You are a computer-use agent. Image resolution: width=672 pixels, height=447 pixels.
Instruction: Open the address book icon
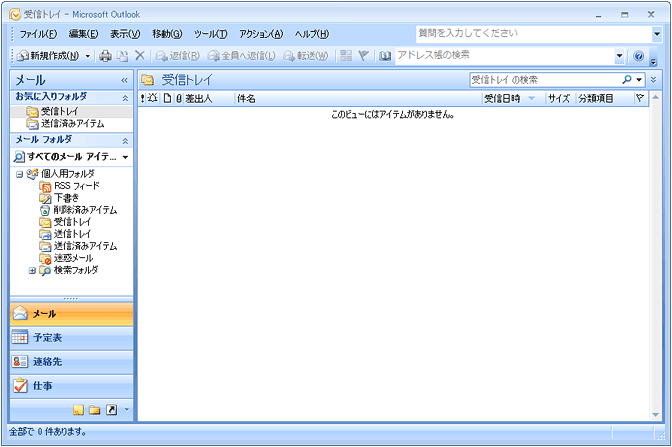click(385, 56)
